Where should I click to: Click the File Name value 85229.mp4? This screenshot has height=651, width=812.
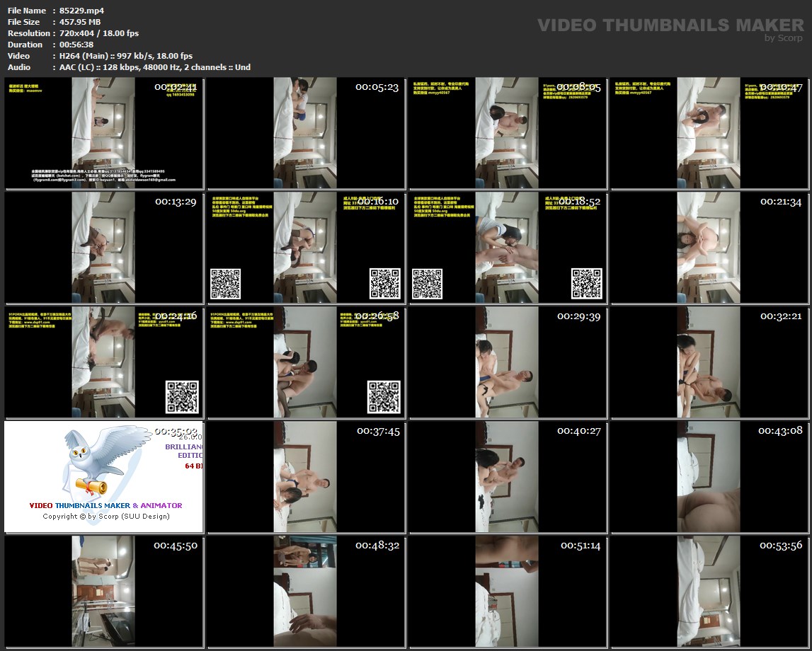pos(83,11)
